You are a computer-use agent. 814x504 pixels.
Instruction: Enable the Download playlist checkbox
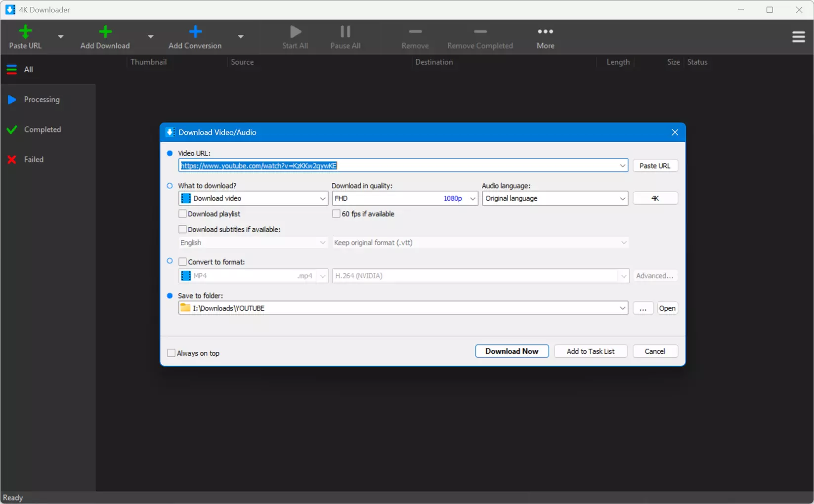pos(182,214)
